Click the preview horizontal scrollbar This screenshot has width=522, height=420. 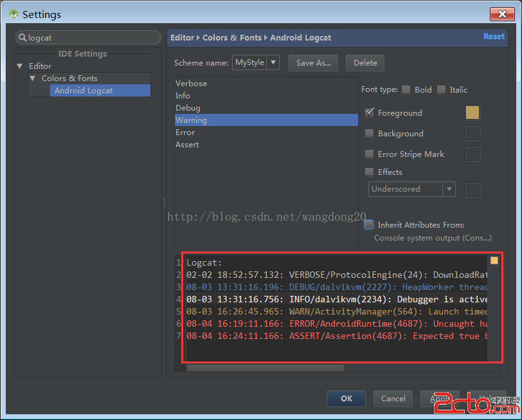point(265,368)
